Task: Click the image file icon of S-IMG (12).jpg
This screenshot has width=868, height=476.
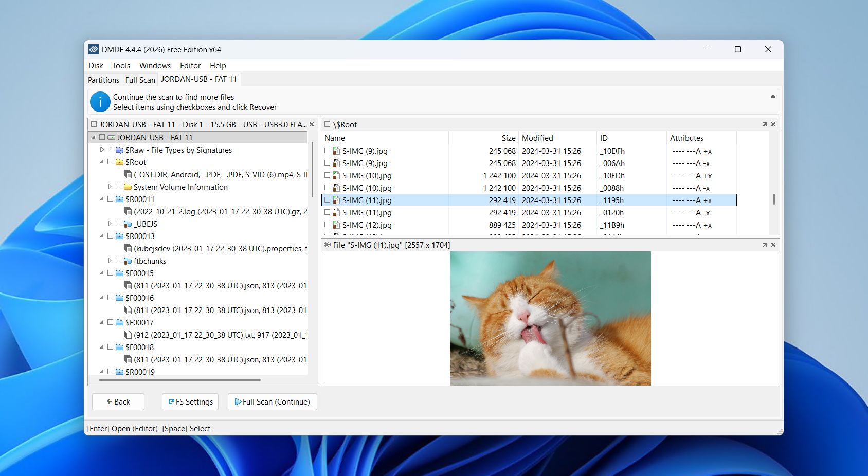Action: (x=337, y=225)
